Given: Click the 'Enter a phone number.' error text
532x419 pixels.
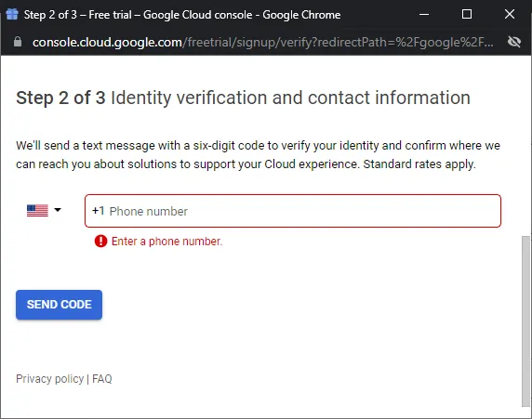Looking at the screenshot, I should pos(166,242).
